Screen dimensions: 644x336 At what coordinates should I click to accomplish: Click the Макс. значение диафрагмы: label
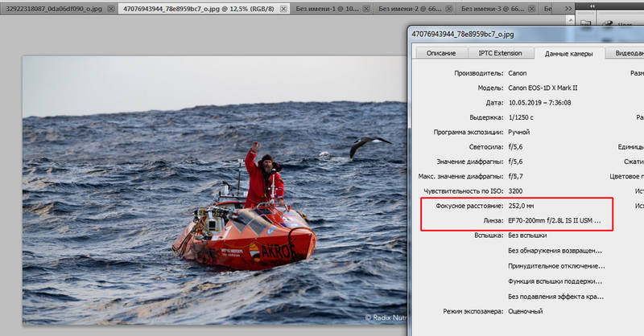[x=460, y=176]
